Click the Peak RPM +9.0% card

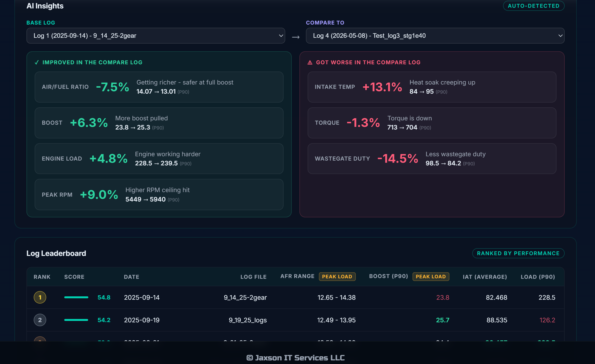(159, 195)
